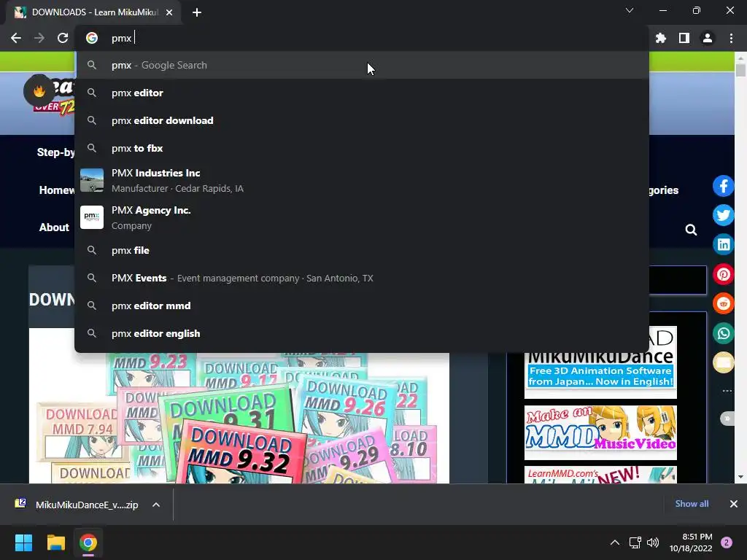Screen dimensions: 747x560
Task: Open more share options (three dots)
Action: coord(727,391)
